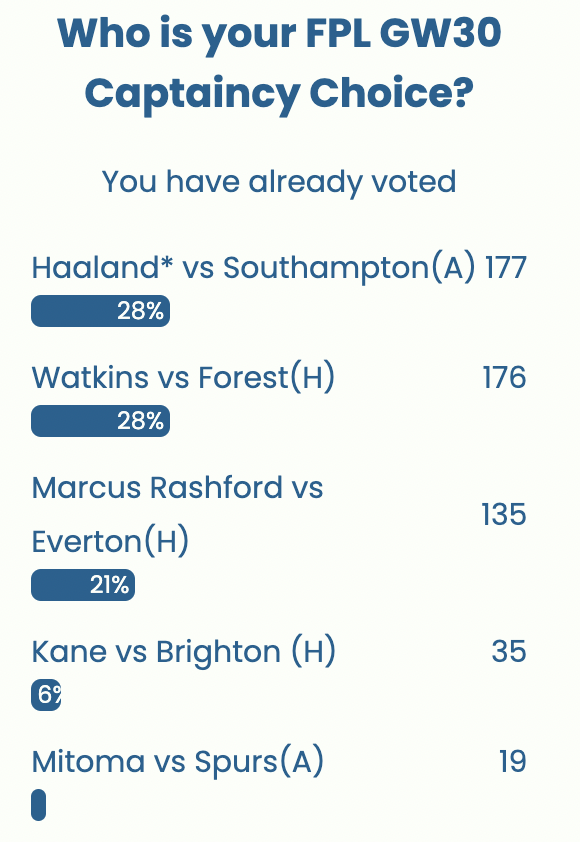Image resolution: width=580 pixels, height=842 pixels.
Task: Click the 6% bar under Kane
Action: 45,695
